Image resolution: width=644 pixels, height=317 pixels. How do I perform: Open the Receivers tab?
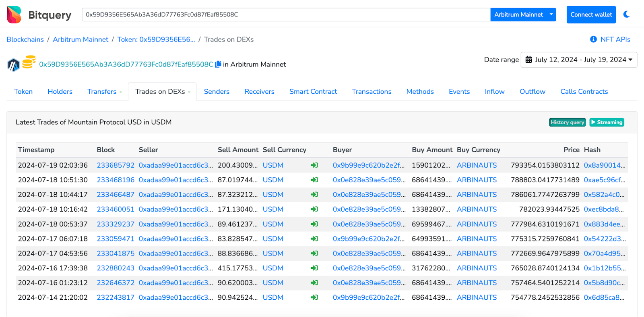pyautogui.click(x=259, y=92)
